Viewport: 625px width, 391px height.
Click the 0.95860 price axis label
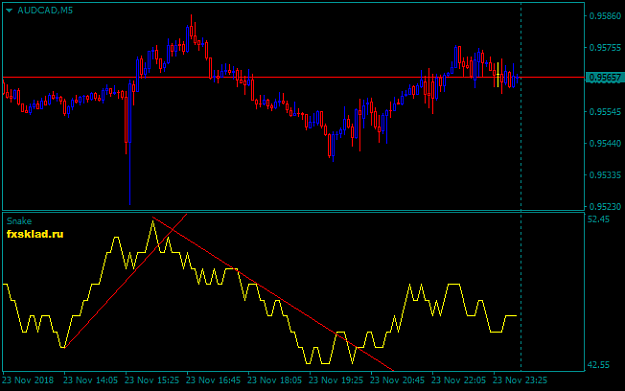pos(605,16)
